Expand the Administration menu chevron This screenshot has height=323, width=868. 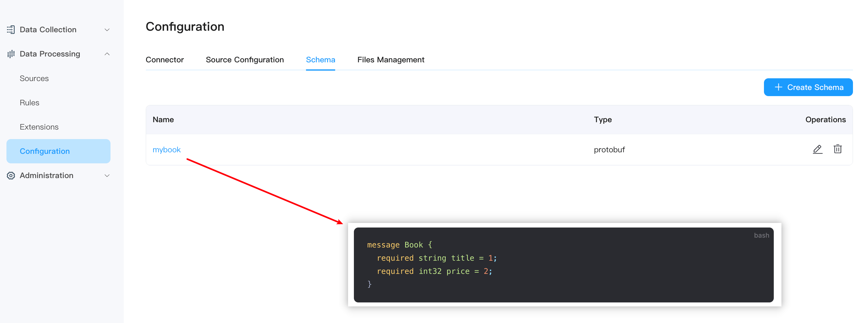107,176
